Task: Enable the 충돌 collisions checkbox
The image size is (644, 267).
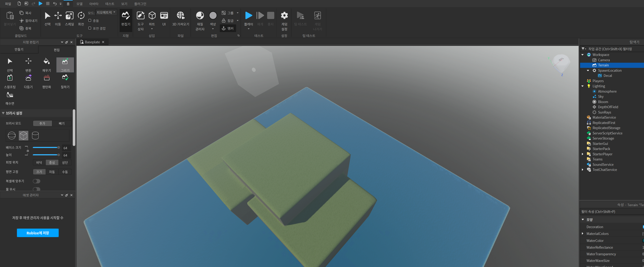Action: tap(90, 21)
